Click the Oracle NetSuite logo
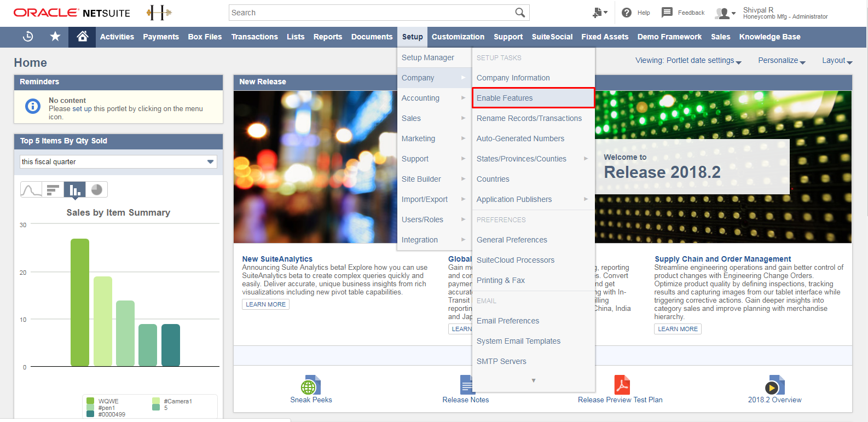The width and height of the screenshot is (868, 422). [72, 13]
